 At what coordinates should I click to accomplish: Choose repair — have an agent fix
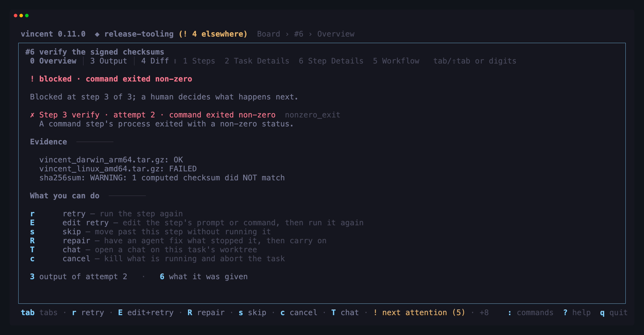pyautogui.click(x=178, y=241)
